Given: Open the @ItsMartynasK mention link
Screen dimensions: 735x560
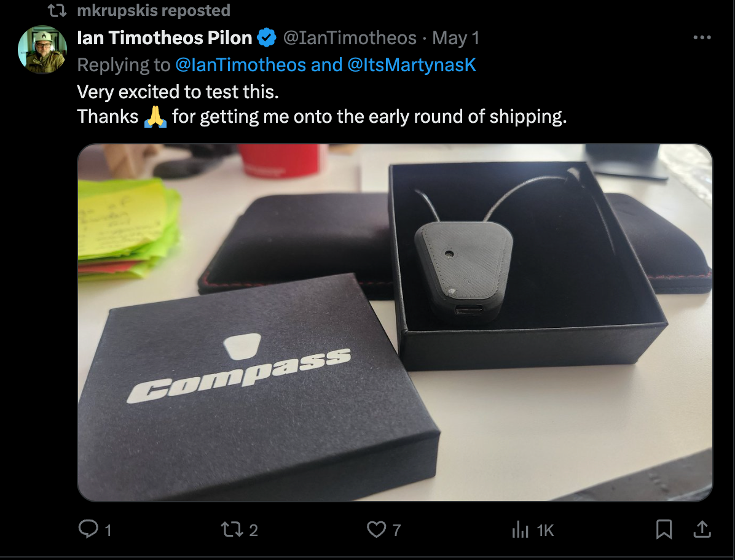Looking at the screenshot, I should point(412,65).
